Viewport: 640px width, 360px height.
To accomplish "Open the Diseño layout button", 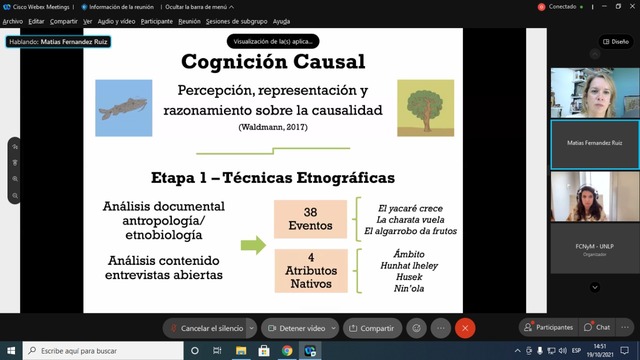I will tap(616, 42).
